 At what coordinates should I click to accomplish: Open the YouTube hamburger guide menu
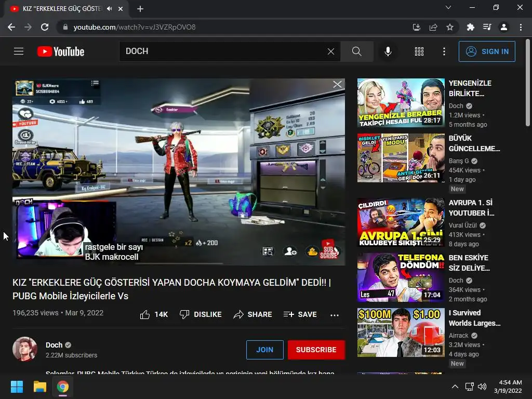[19, 51]
